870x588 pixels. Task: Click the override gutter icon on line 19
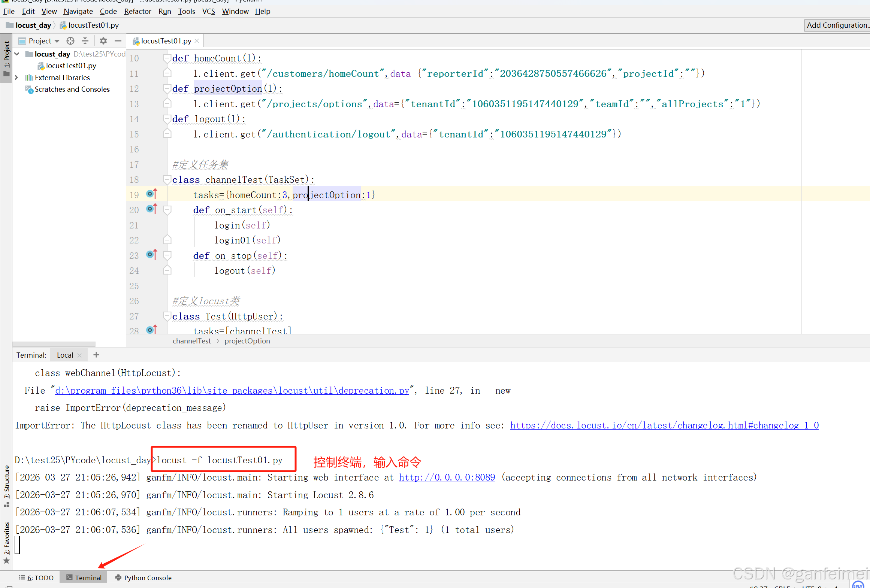coord(151,194)
